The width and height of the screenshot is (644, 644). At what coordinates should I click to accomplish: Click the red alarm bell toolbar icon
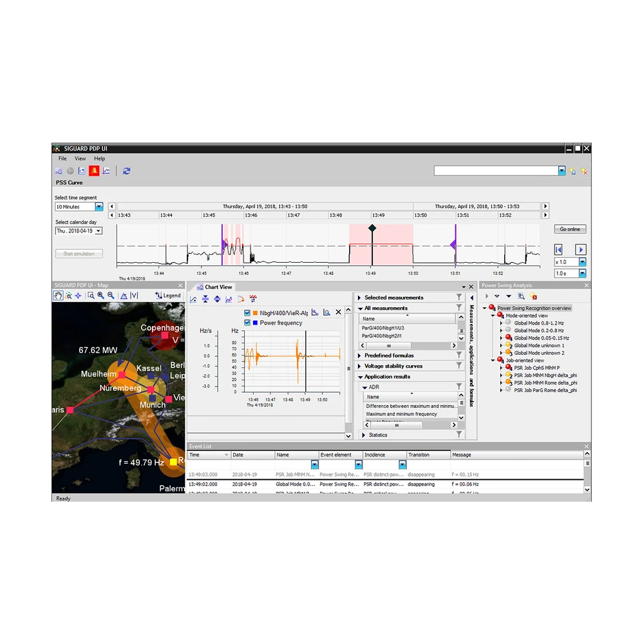[x=94, y=171]
